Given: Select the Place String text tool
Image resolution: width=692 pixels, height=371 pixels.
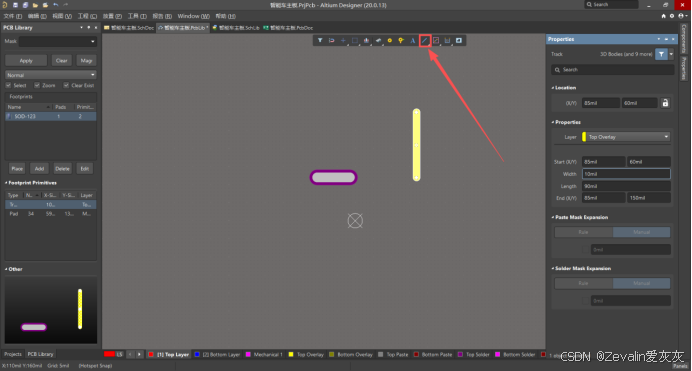Looking at the screenshot, I should [x=413, y=40].
